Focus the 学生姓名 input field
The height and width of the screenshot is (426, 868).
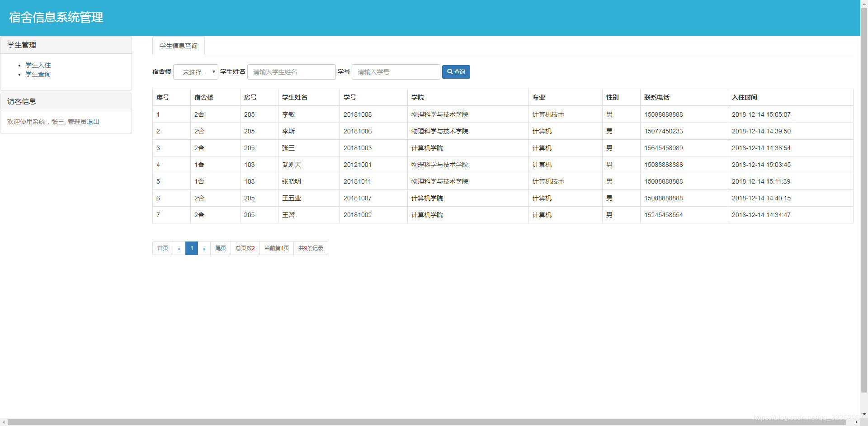click(x=291, y=72)
